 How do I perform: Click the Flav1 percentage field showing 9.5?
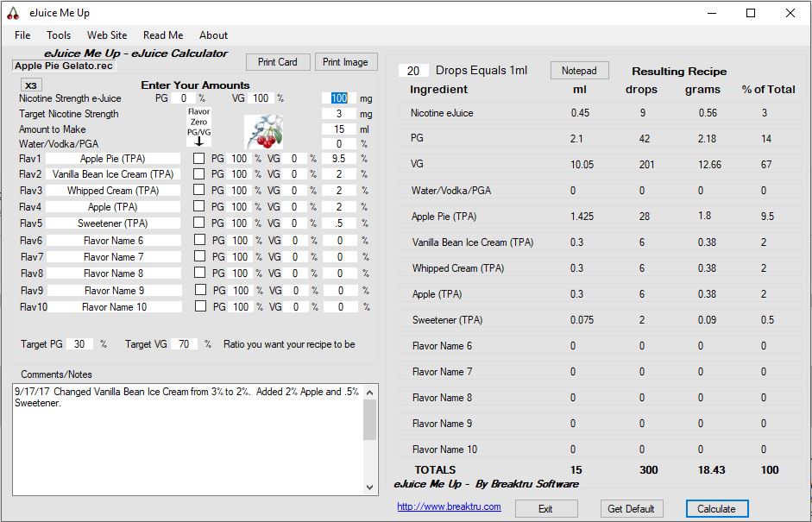pos(339,159)
